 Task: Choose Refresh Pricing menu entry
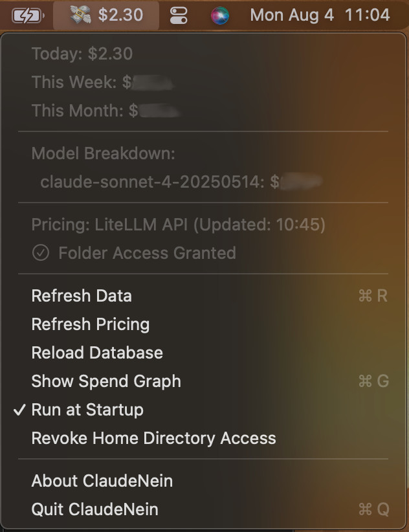point(91,324)
